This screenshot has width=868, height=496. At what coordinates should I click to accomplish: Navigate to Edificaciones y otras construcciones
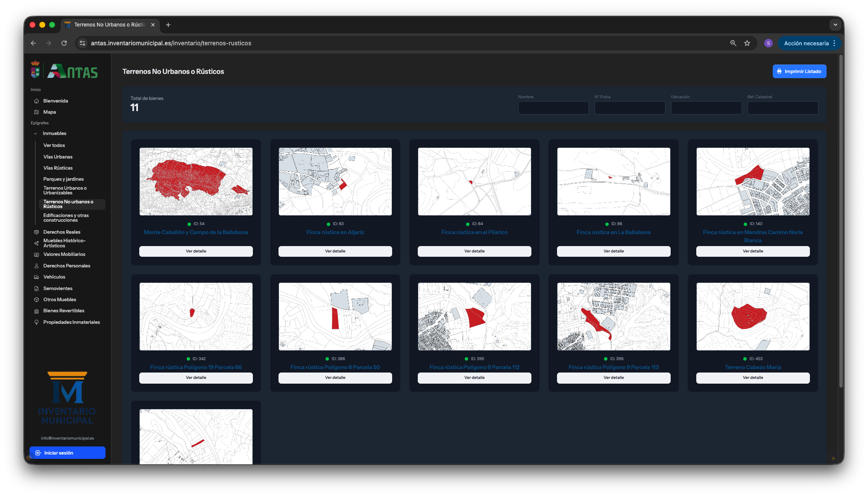click(x=66, y=217)
